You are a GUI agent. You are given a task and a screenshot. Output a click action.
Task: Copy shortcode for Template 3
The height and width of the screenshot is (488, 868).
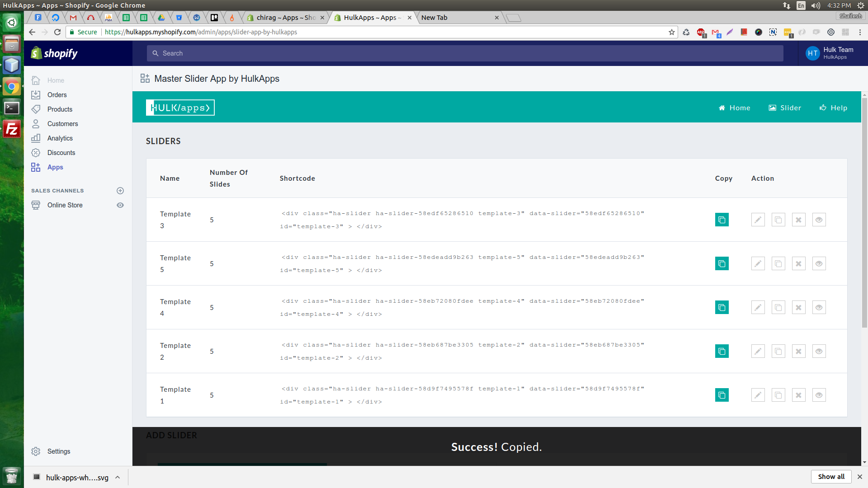coord(722,220)
